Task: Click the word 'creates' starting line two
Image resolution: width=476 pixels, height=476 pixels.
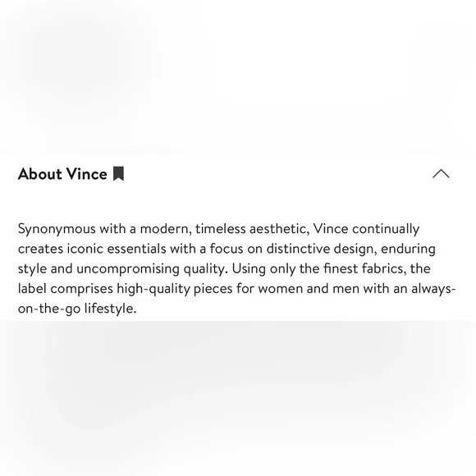Action: 40,249
